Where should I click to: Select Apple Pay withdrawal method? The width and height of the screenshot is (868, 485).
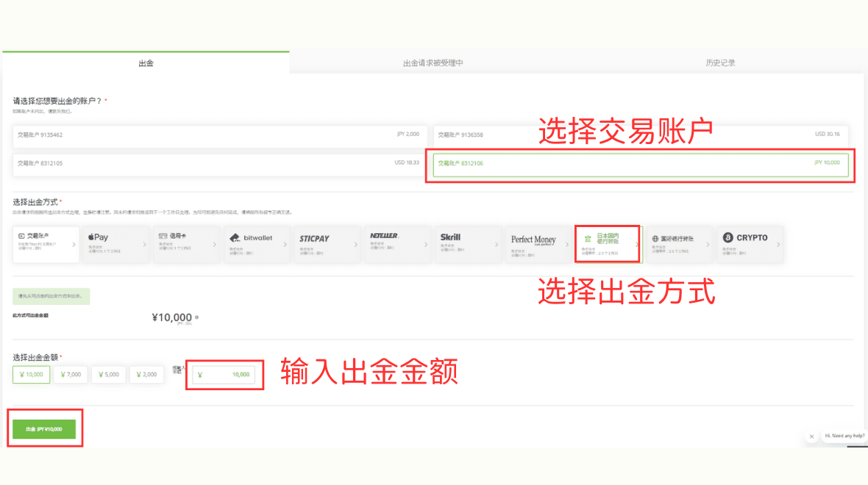click(x=114, y=244)
